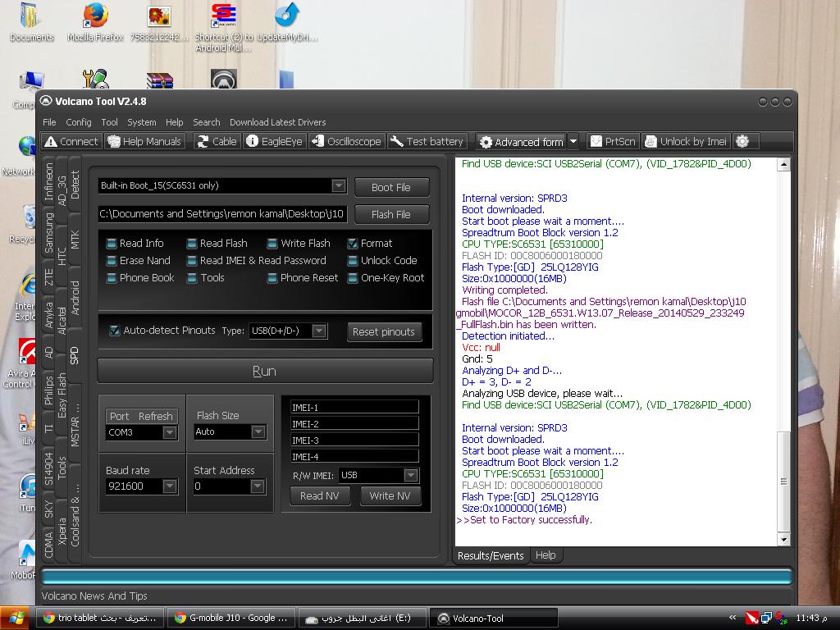Click the Connect toolbar button
This screenshot has width=840, height=630.
coord(71,141)
